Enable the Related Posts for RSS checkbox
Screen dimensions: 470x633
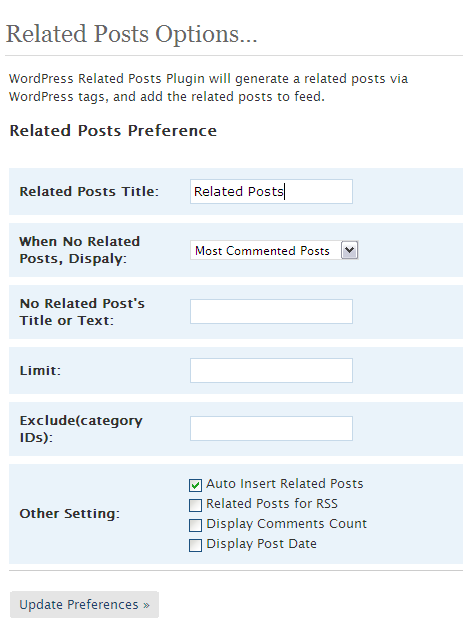[x=195, y=505]
